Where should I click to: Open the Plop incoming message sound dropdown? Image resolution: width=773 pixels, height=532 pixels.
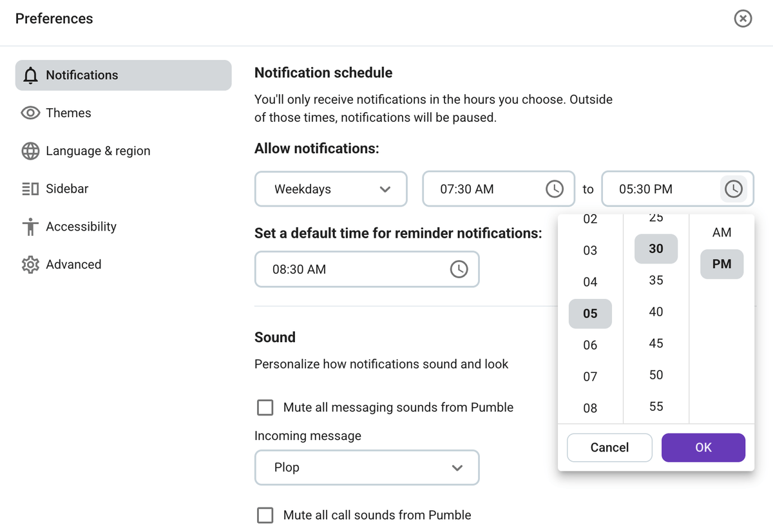(x=367, y=468)
